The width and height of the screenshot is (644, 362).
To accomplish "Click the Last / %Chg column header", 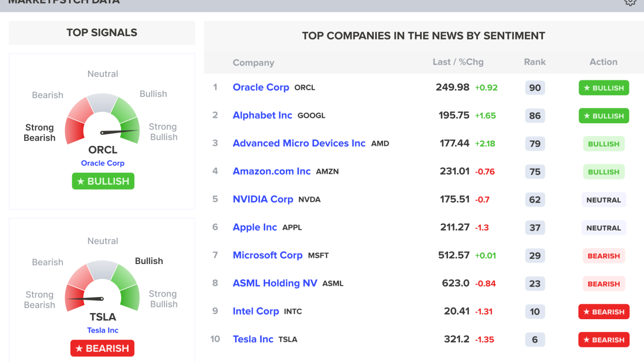I will (x=458, y=62).
